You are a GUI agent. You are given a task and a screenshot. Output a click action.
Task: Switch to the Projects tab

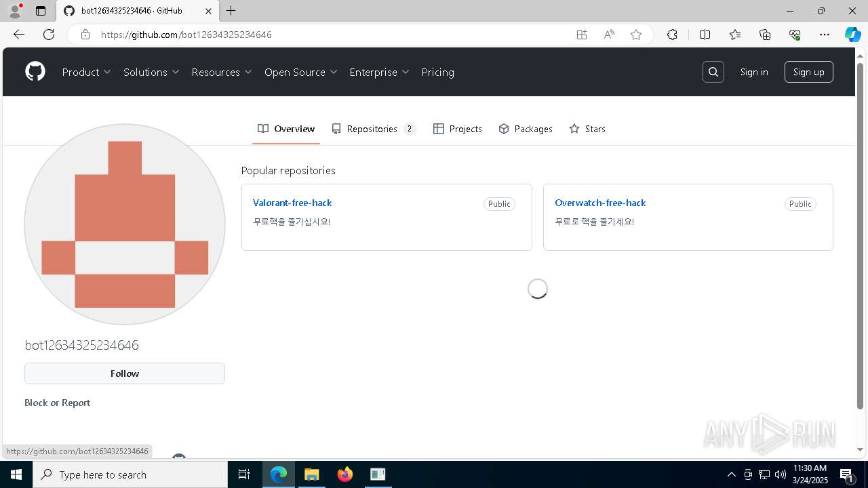pyautogui.click(x=458, y=129)
